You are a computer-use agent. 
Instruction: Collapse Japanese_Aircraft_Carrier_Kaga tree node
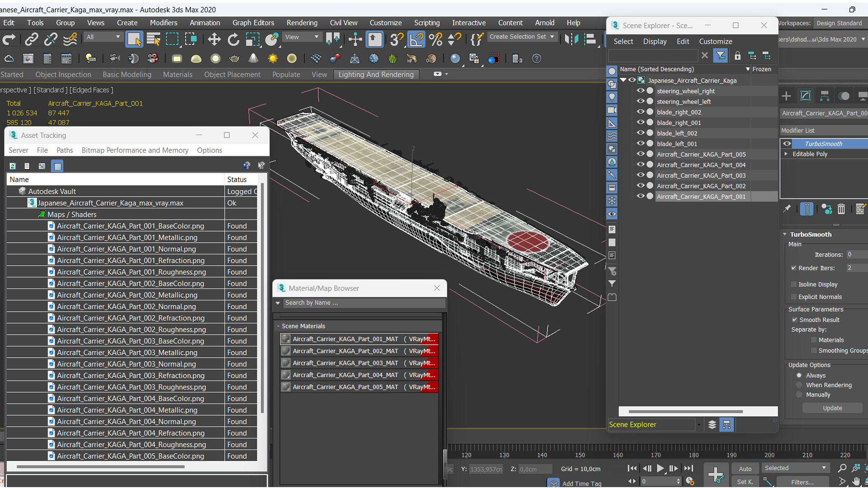click(623, 80)
